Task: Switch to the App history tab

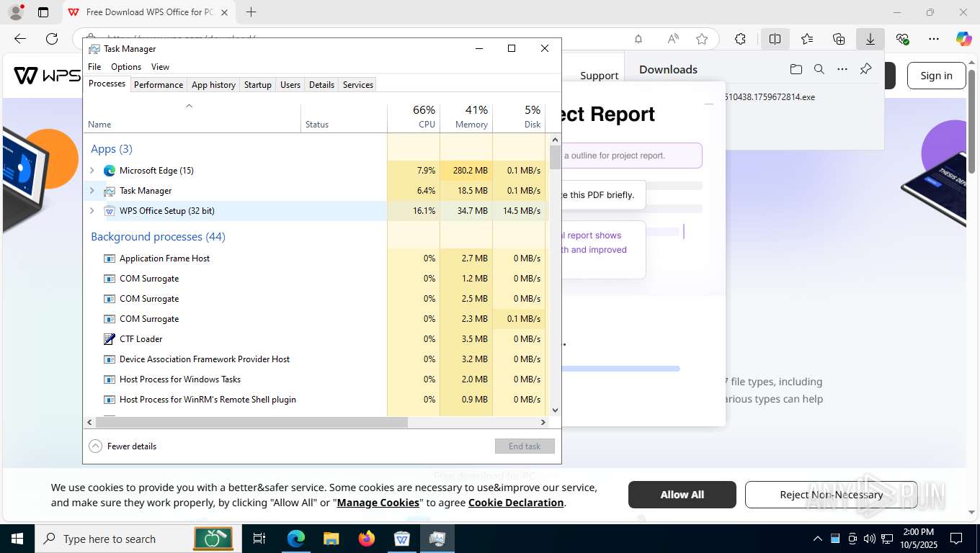Action: [x=213, y=85]
